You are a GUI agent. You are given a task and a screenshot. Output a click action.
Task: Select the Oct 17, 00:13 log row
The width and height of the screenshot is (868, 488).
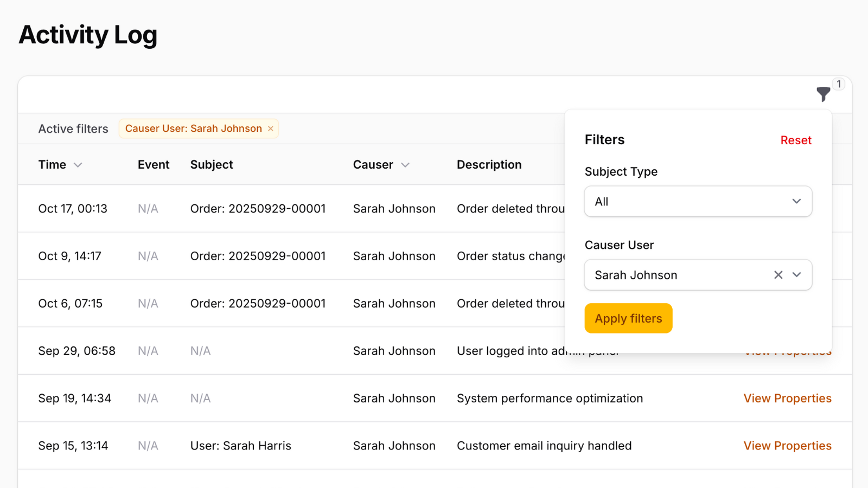73,209
